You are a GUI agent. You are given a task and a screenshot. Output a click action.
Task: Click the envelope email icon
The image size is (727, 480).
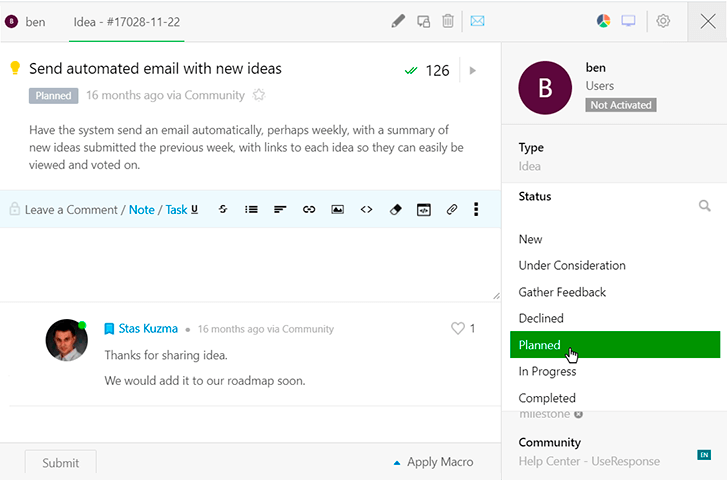[478, 21]
